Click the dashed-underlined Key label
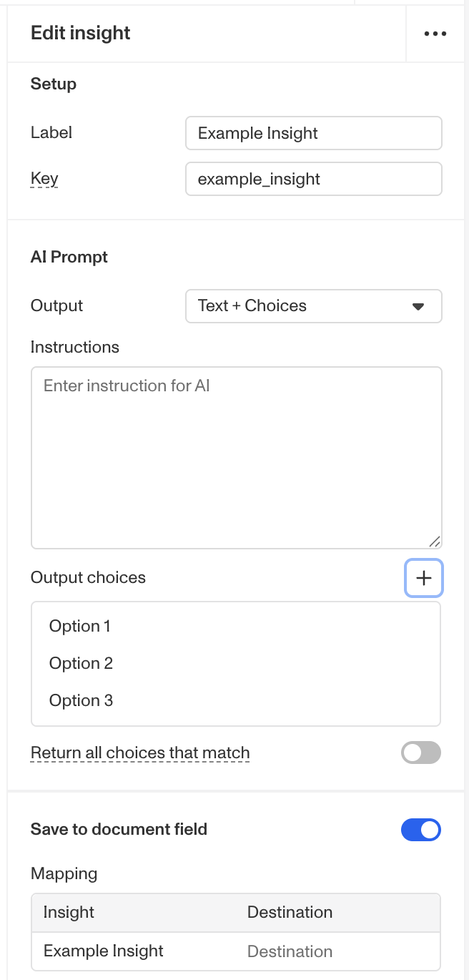Image resolution: width=469 pixels, height=980 pixels. pyautogui.click(x=44, y=179)
